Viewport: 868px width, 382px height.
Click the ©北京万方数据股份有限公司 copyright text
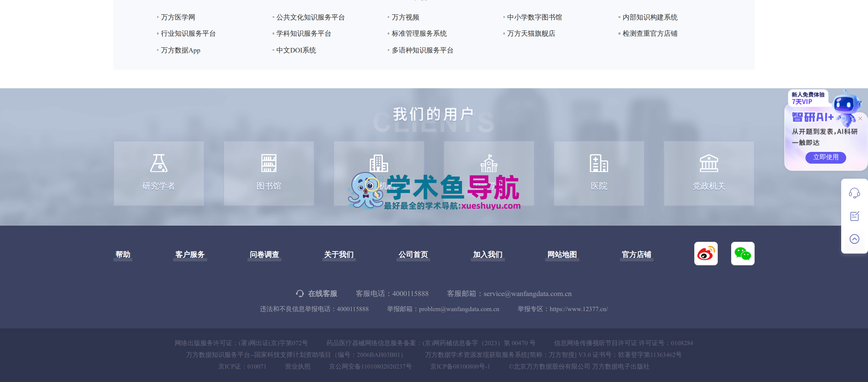click(579, 366)
